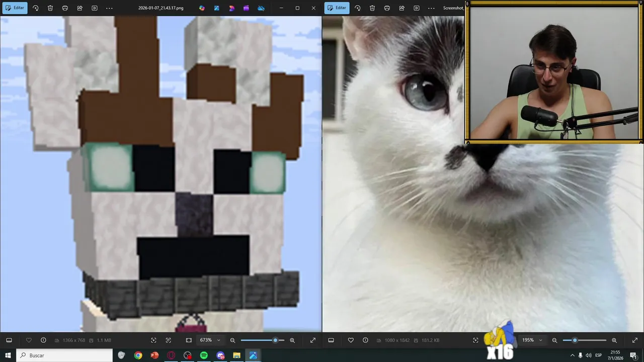
Task: Switch to Photos app taskbar icon
Action: coord(253,355)
